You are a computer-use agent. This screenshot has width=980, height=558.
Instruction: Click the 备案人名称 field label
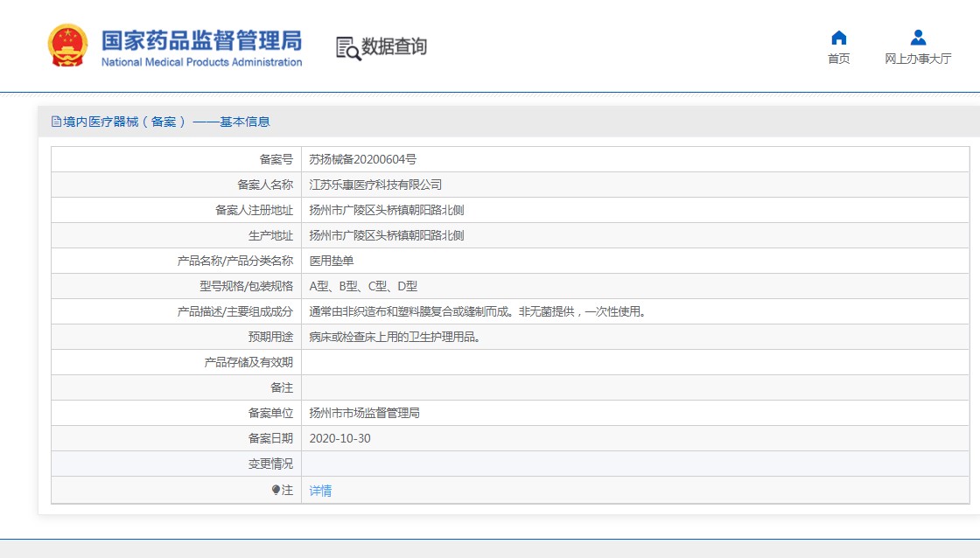click(265, 185)
